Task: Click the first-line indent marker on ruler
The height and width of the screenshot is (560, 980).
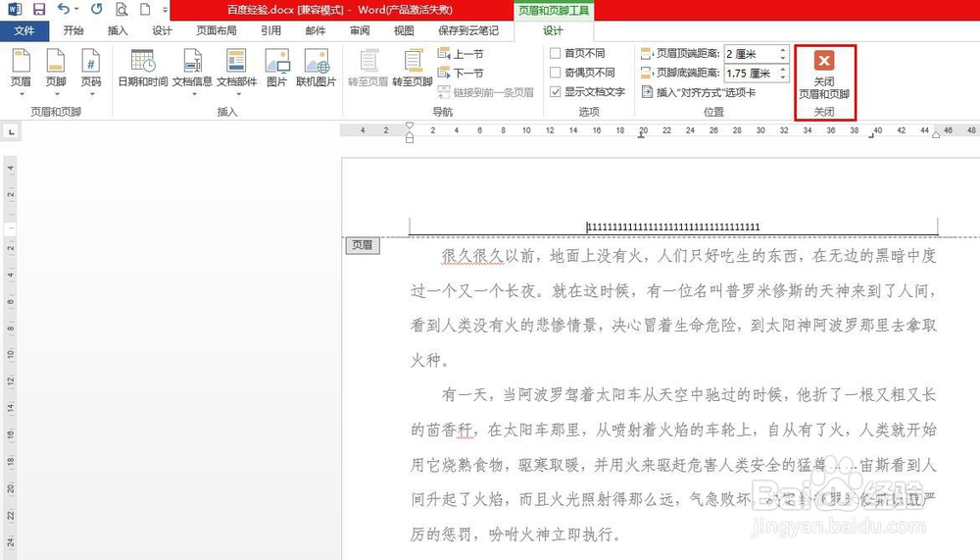Action: tap(410, 126)
